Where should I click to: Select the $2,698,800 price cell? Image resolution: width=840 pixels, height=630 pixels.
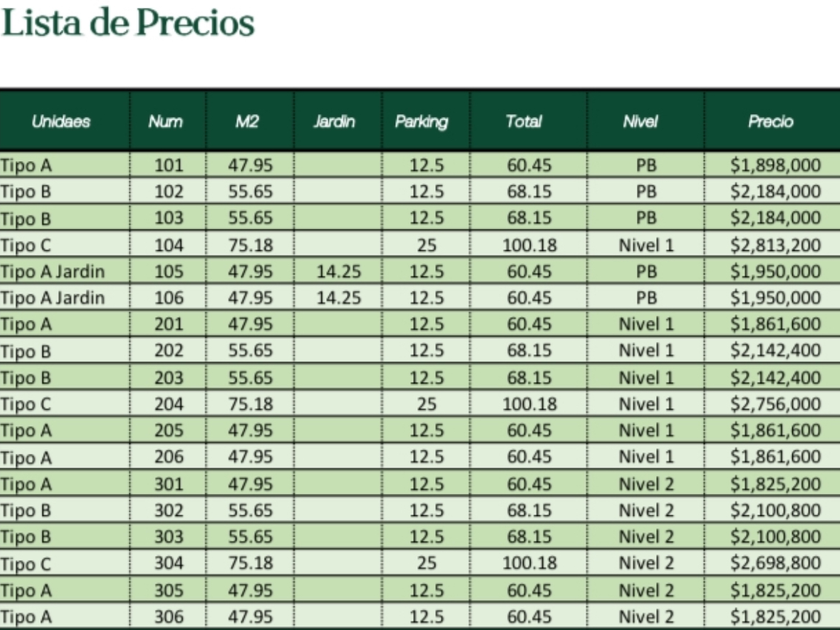(775, 563)
